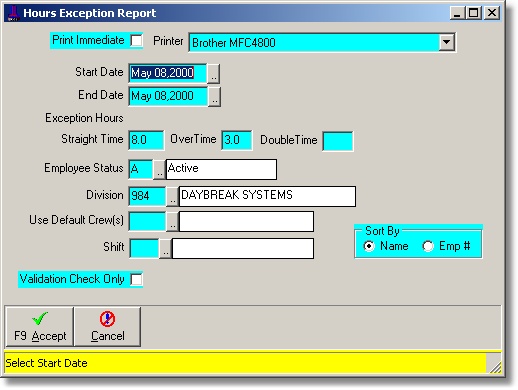
Task: Maximize the Hours Exception Report window
Action: [x=473, y=13]
